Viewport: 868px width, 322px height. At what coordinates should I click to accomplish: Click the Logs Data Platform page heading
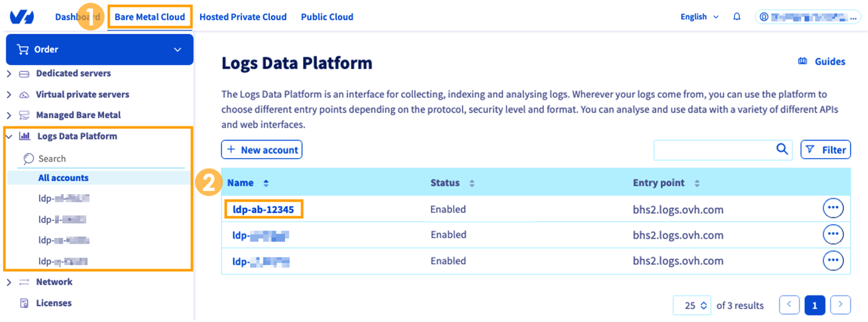click(x=297, y=63)
